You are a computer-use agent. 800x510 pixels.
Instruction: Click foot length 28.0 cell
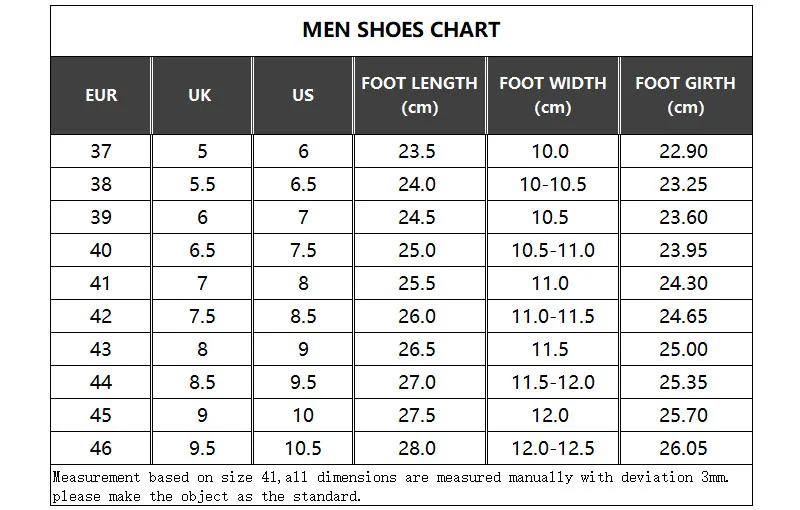418,448
